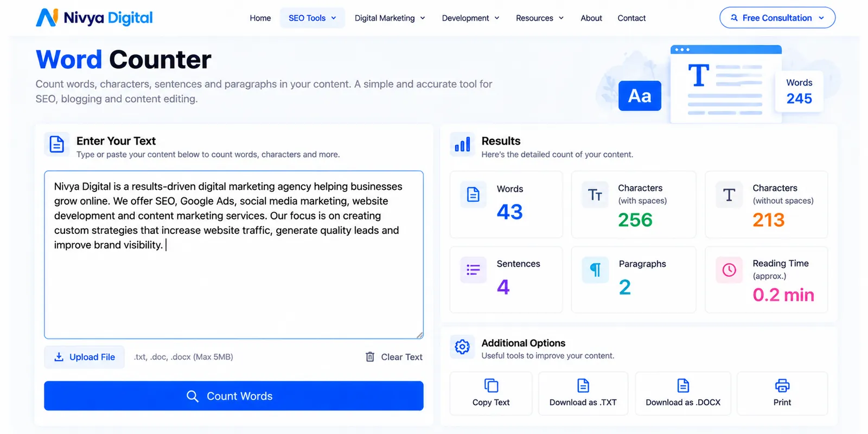
Task: Click the Nivya Digital logo
Action: click(x=94, y=18)
